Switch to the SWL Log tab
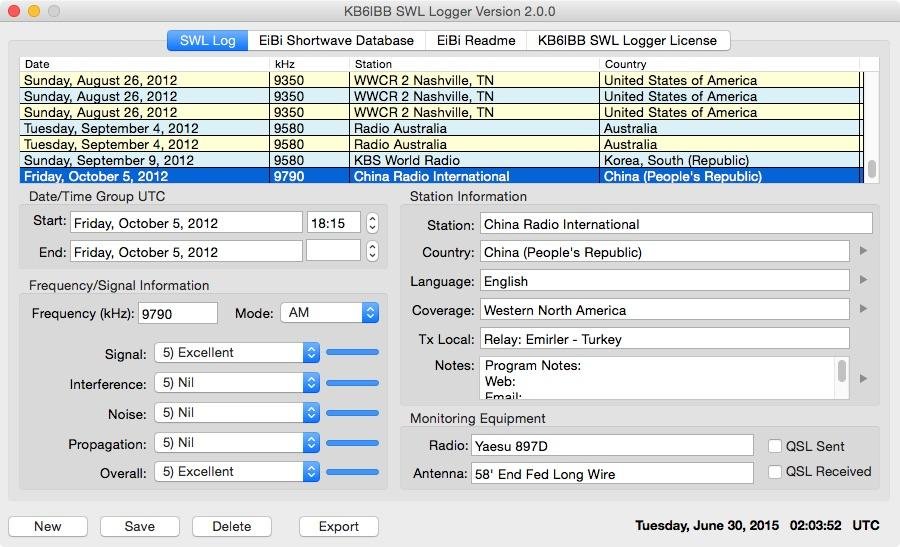The image size is (900, 547). pyautogui.click(x=208, y=41)
